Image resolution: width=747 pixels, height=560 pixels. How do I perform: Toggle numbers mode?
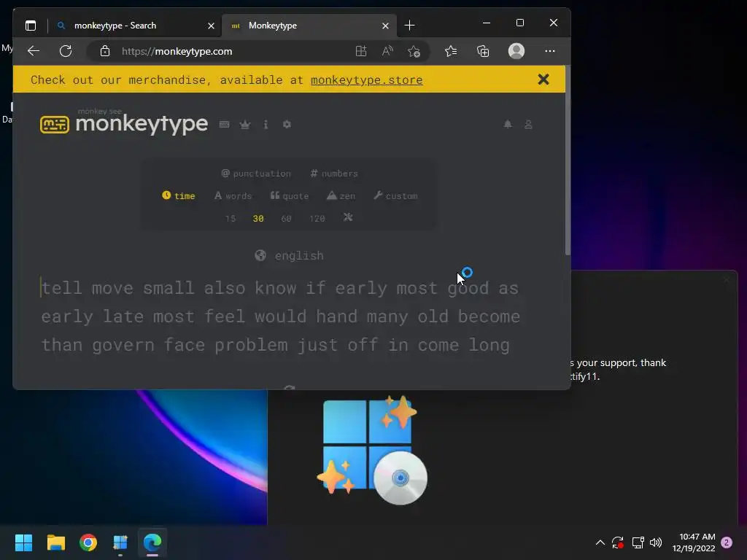pyautogui.click(x=334, y=174)
